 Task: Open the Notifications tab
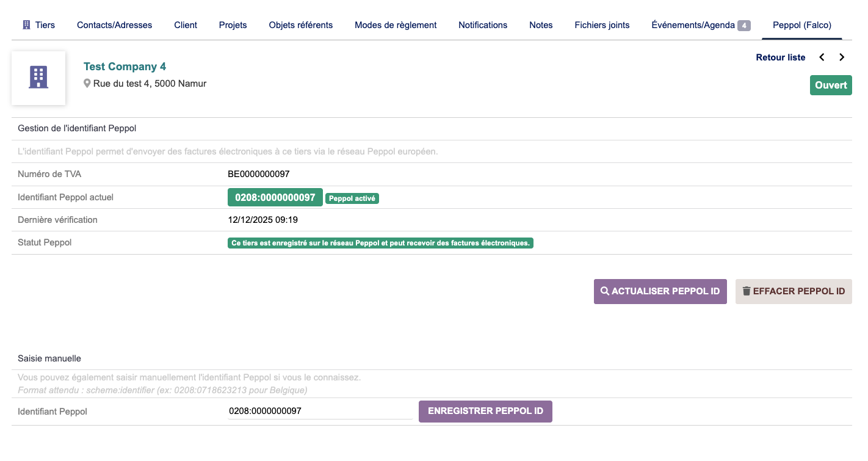coord(483,25)
